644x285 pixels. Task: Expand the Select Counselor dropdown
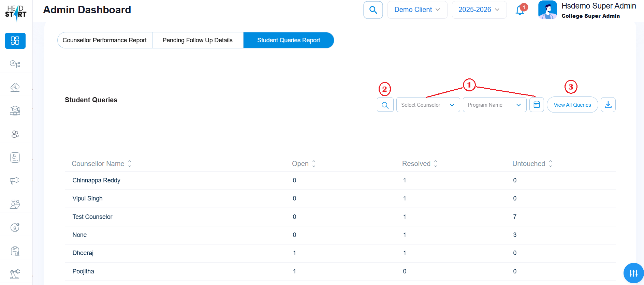pos(428,105)
